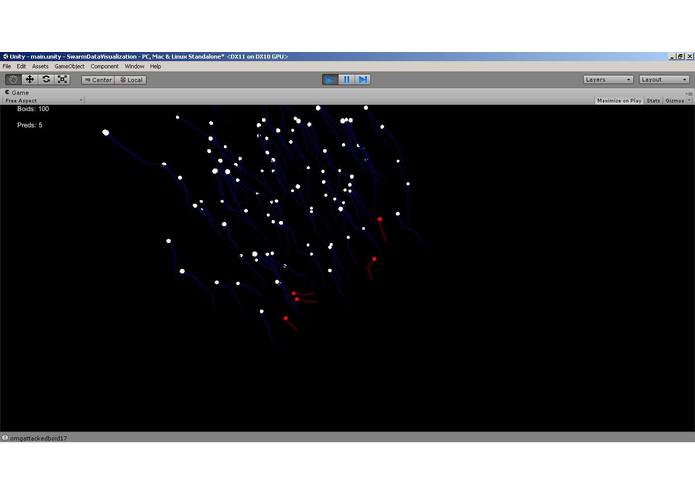This screenshot has height=494, width=695.
Task: Open the Edit menu
Action: (x=21, y=66)
